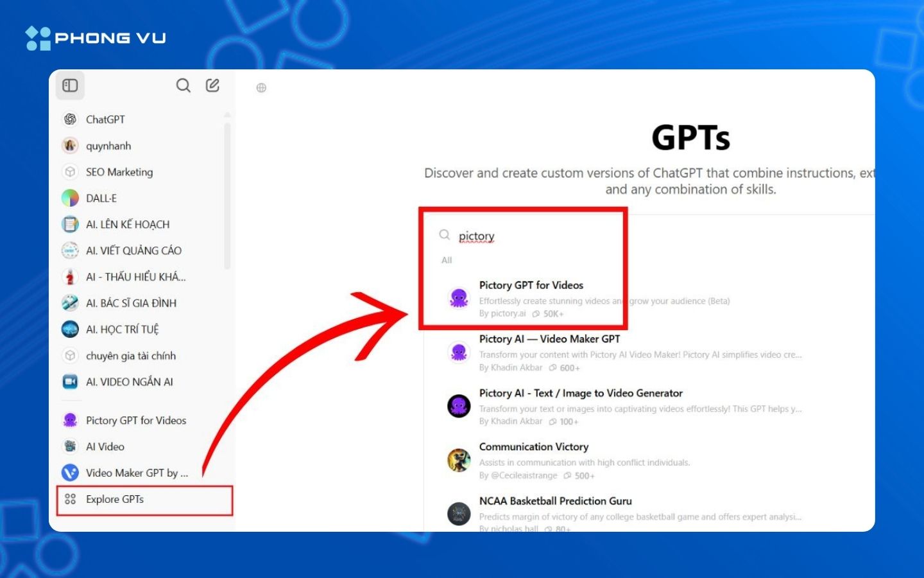Viewport: 924px width, 578px height.
Task: Choose the Pictory AI — Video Maker GPT result
Action: 549,339
